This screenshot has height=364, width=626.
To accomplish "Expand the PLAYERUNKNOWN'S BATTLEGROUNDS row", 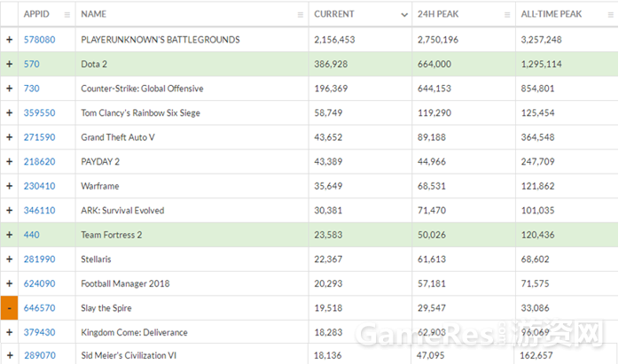I will [x=9, y=40].
